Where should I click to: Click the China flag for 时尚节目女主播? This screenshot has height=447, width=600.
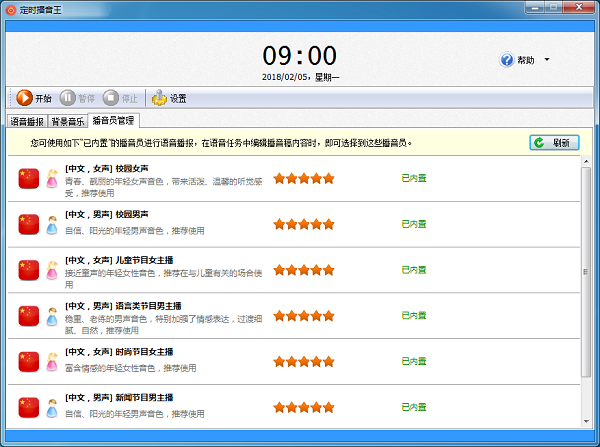pos(29,362)
